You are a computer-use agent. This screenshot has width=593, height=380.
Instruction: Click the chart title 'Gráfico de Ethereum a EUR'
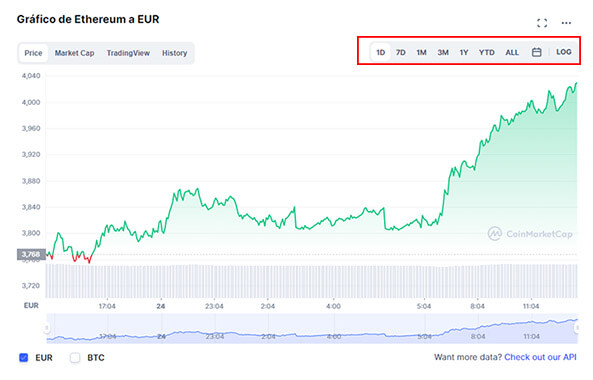[88, 19]
